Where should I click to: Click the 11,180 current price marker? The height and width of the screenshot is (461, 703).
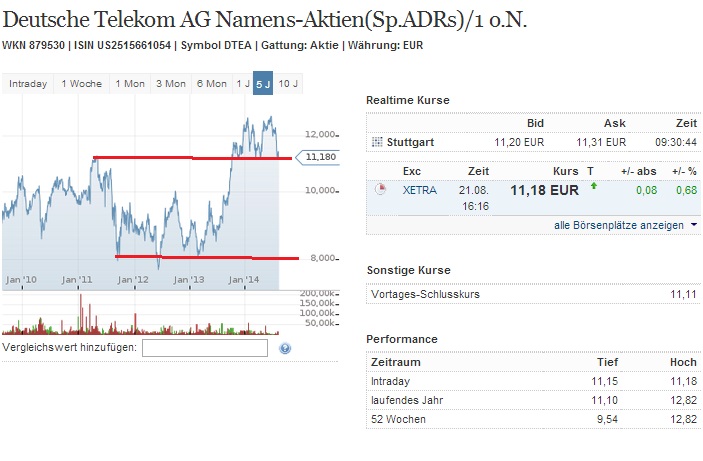(x=321, y=157)
